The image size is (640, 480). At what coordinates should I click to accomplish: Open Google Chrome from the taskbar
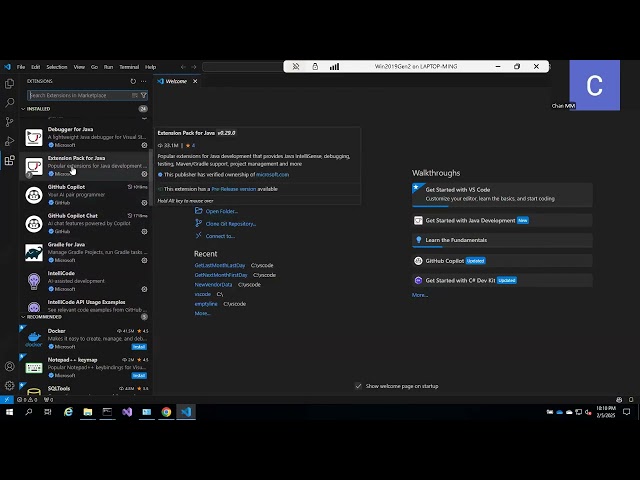point(166,412)
